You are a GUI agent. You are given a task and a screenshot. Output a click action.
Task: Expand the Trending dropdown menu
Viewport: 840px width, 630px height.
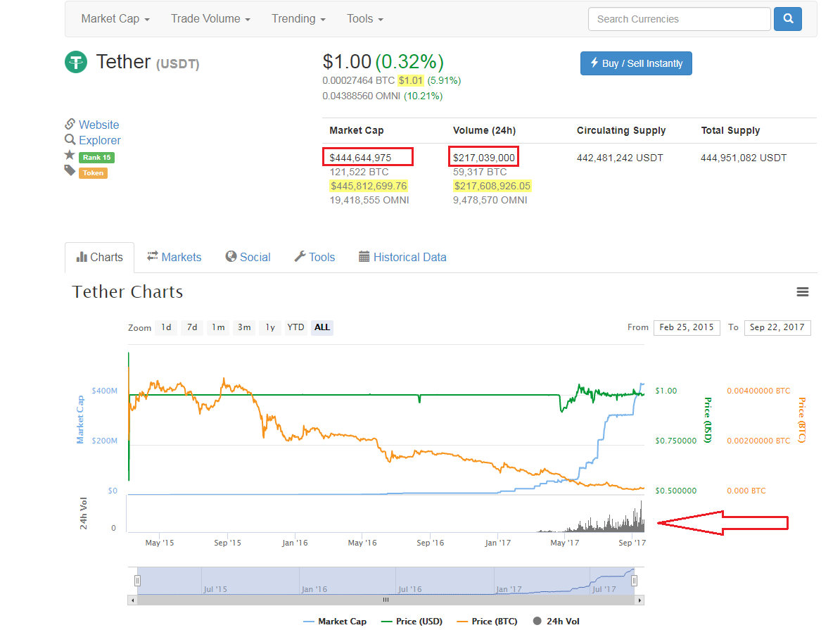click(298, 19)
